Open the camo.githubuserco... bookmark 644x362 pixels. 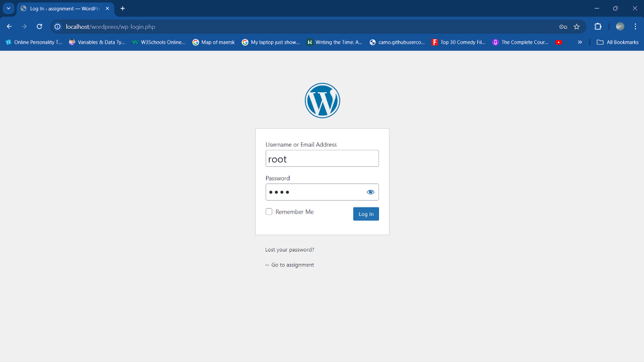coord(397,42)
